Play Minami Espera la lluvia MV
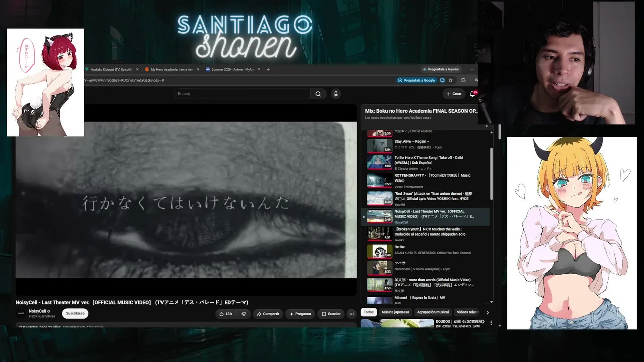This screenshot has height=362, width=644. coord(425,299)
